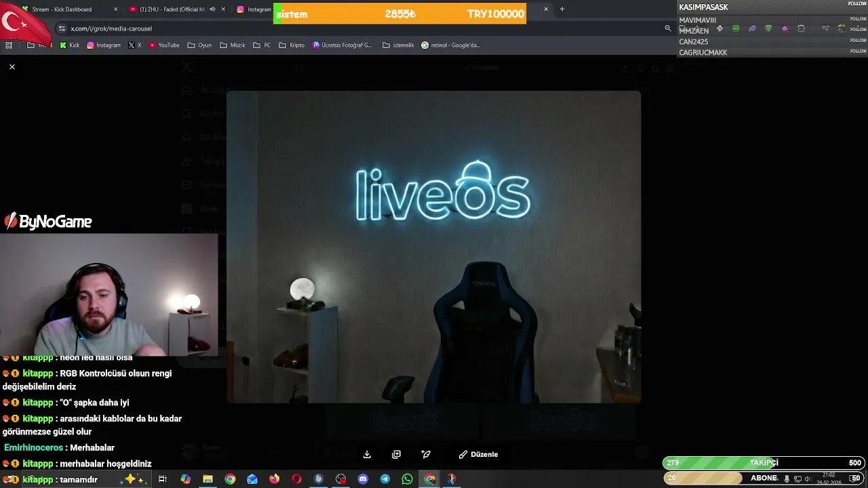Click the orange sistem TRY100000 donation bar
Image resolution: width=868 pixels, height=488 pixels.
click(x=399, y=14)
